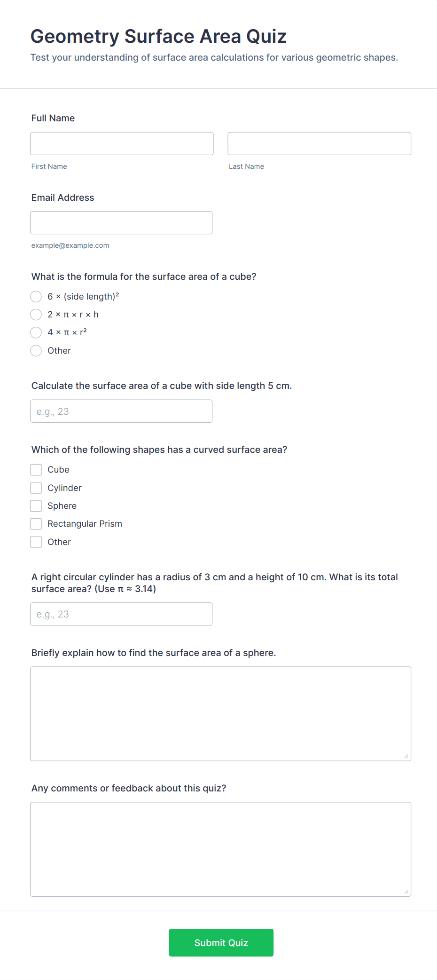Choose the "2 × π × r × h" answer

pos(36,314)
